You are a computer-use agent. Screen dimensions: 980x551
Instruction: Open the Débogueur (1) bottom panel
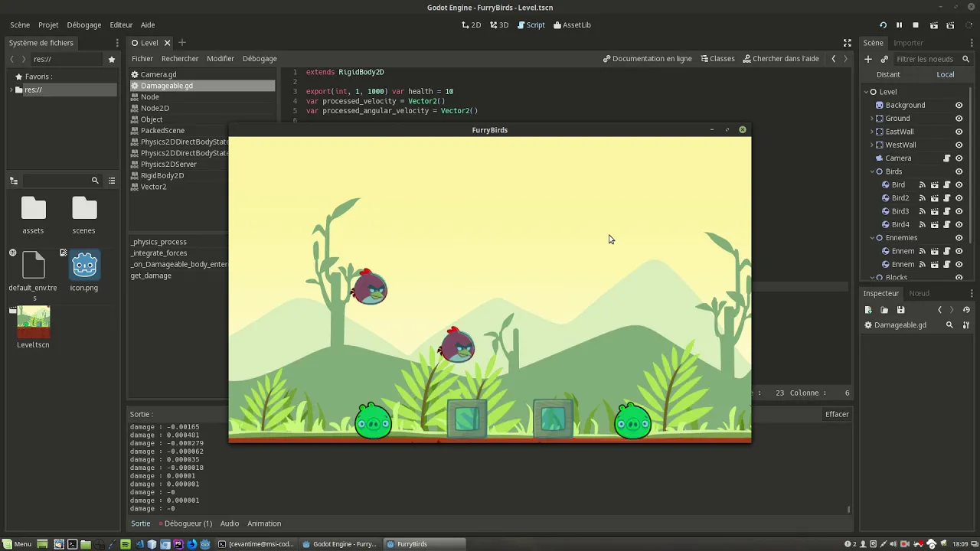coord(185,523)
